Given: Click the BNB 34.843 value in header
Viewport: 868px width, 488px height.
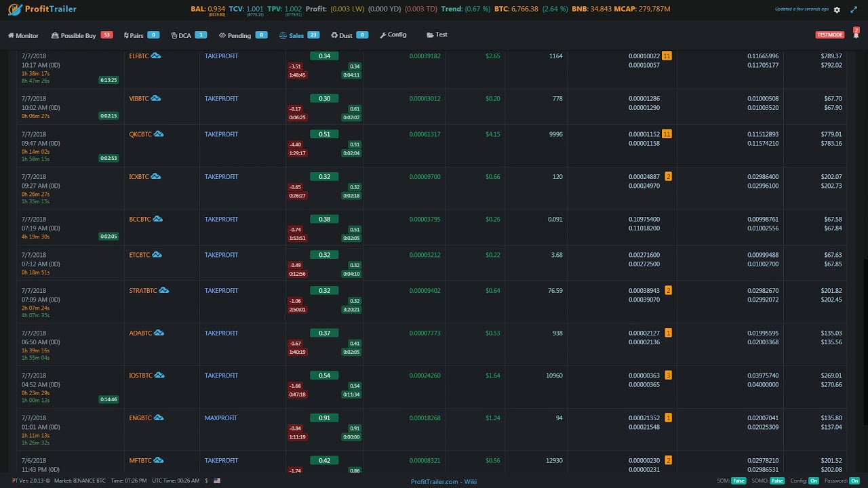Looking at the screenshot, I should [x=601, y=9].
